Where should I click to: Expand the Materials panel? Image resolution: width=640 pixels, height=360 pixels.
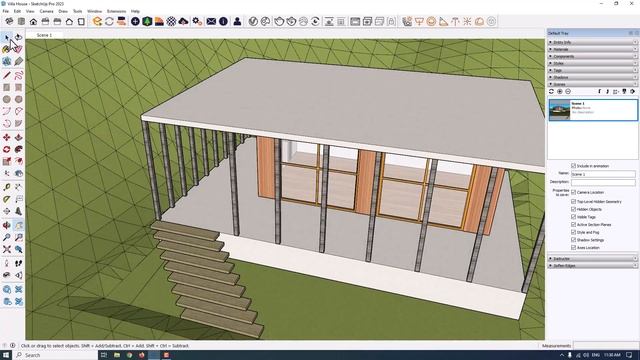pos(593,49)
